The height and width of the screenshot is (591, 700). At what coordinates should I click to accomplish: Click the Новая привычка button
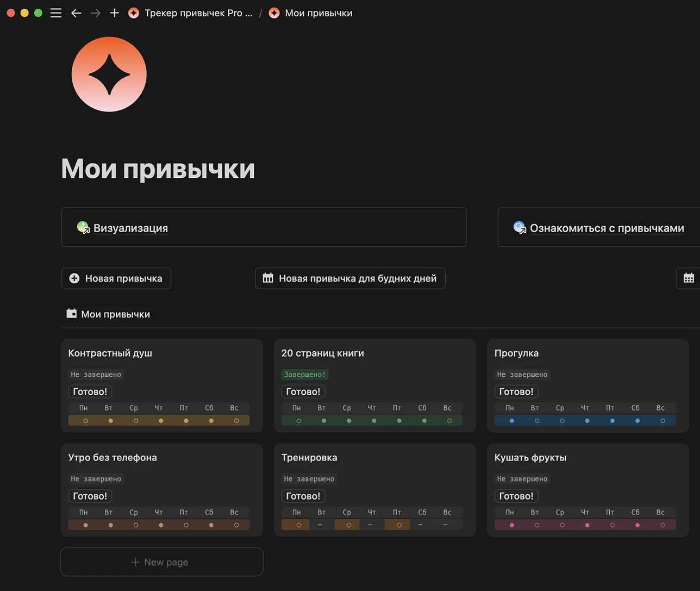116,278
